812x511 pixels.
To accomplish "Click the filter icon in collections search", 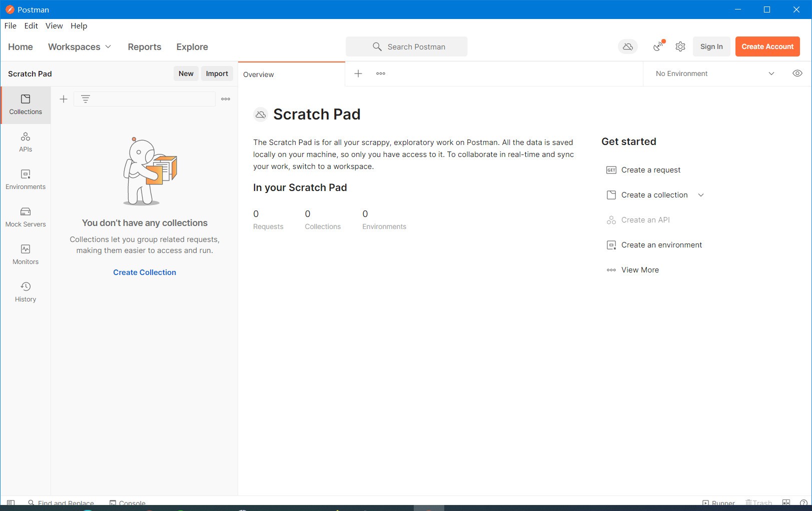I will point(86,99).
